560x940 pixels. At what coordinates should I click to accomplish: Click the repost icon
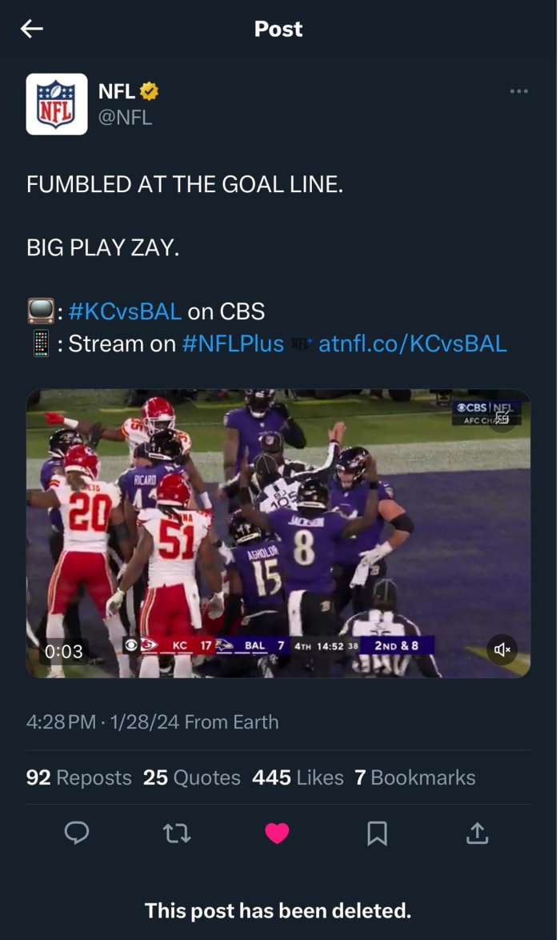[176, 834]
